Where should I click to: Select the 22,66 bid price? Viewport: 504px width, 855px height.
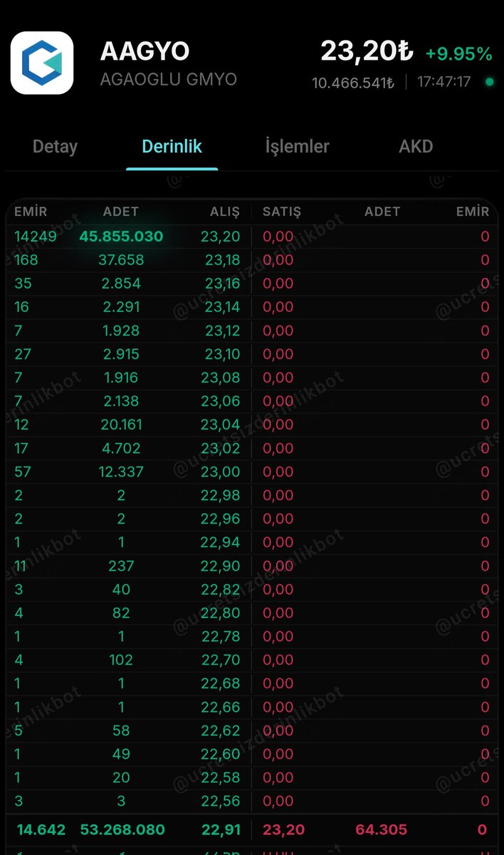(x=221, y=707)
